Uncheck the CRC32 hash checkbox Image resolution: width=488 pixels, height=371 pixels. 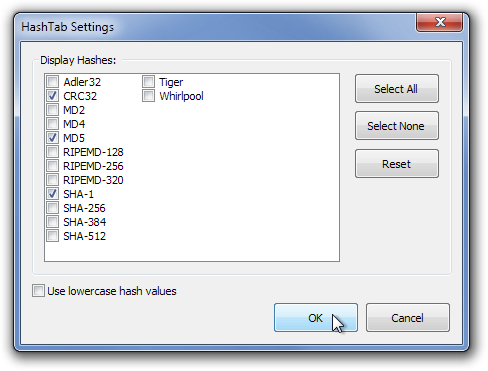click(x=52, y=96)
